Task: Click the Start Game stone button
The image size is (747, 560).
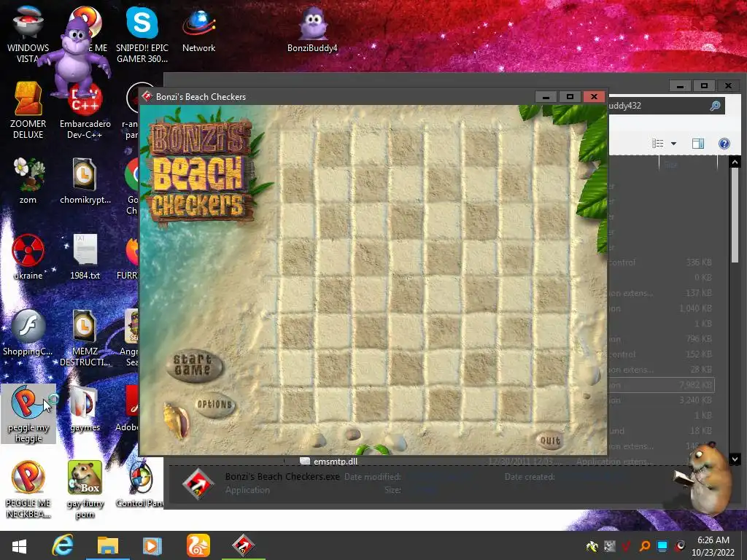Action: pos(194,365)
